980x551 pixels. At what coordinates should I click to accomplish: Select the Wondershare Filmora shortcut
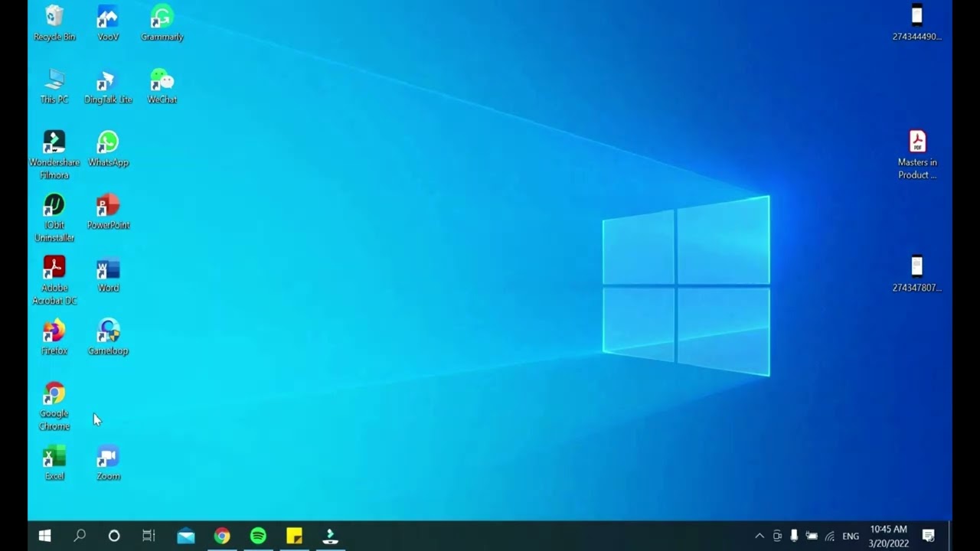pos(54,155)
